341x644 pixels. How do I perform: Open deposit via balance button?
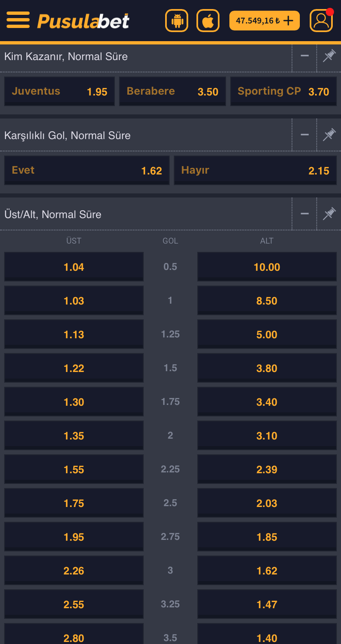264,21
